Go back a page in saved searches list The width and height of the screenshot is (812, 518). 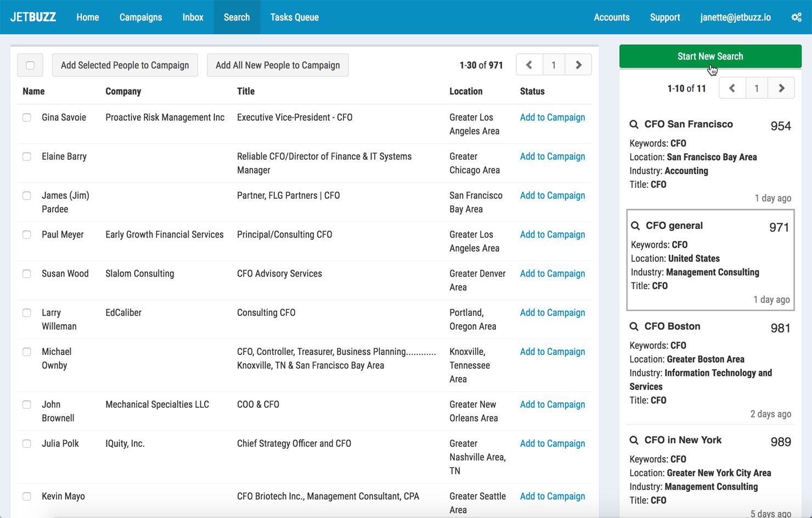click(732, 88)
